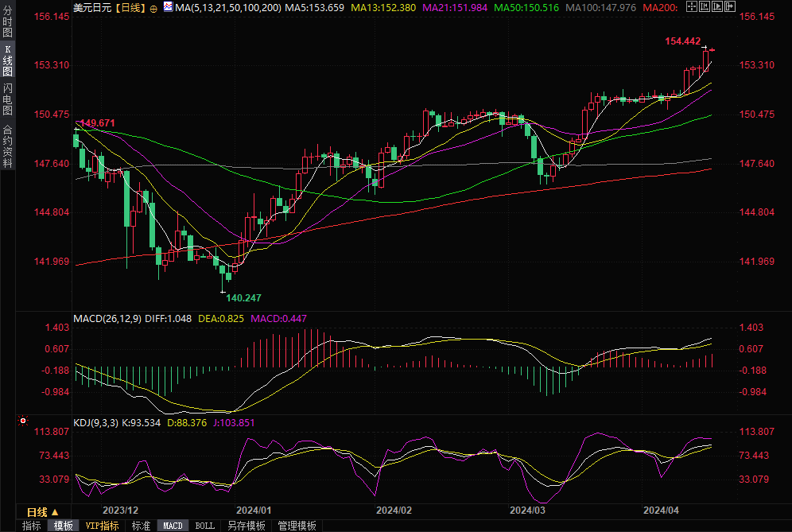Select the 模板 tab at bottom

[64, 526]
